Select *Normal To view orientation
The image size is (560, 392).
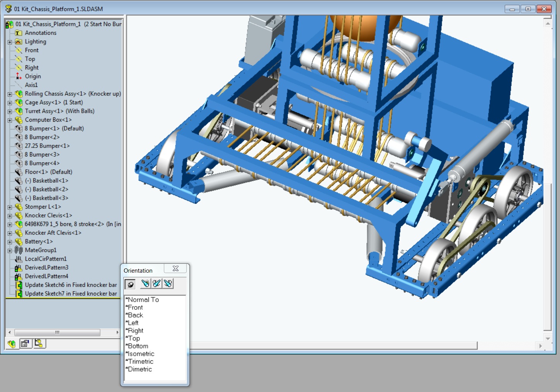(142, 300)
